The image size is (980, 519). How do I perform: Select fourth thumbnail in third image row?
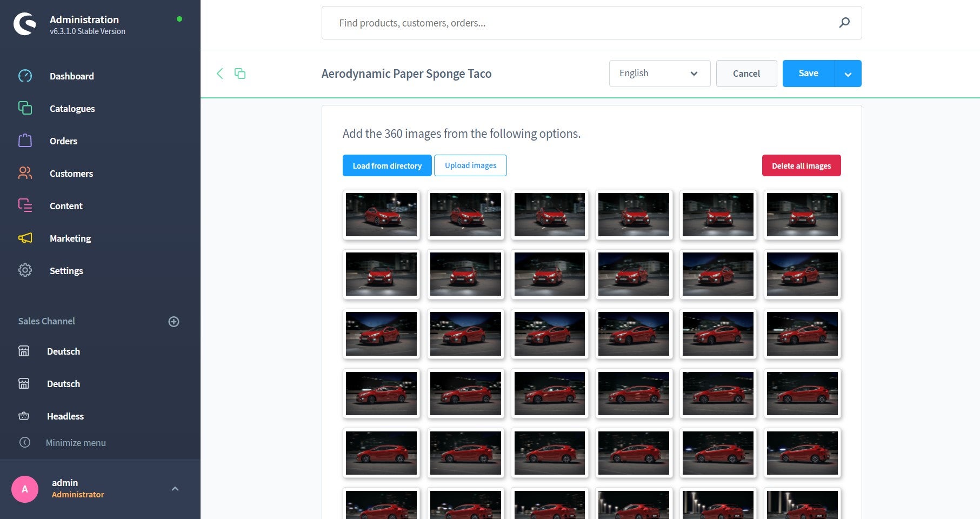tap(634, 334)
